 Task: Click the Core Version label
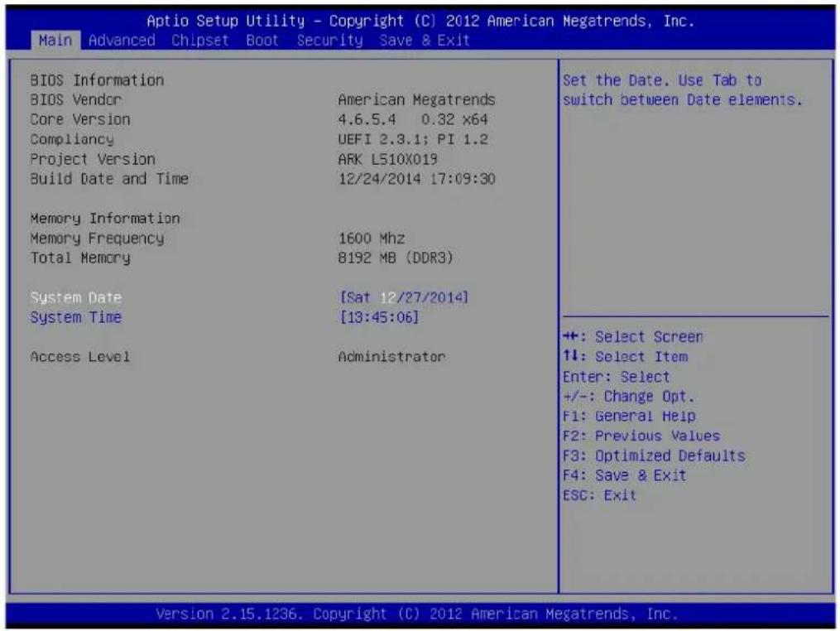coord(80,119)
